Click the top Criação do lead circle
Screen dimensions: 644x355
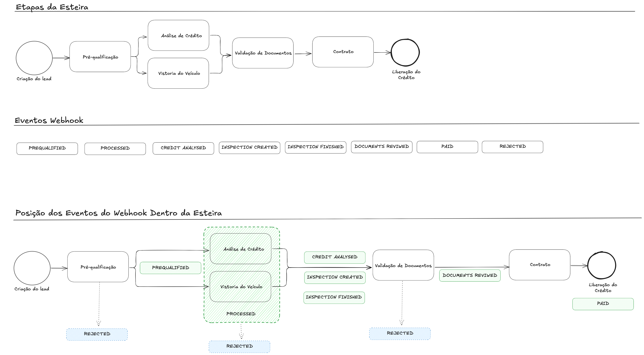(34, 58)
